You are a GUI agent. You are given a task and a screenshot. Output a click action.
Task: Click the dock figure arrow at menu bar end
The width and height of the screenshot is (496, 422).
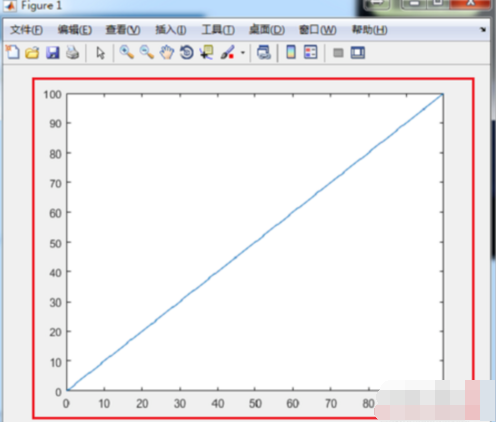point(483,30)
